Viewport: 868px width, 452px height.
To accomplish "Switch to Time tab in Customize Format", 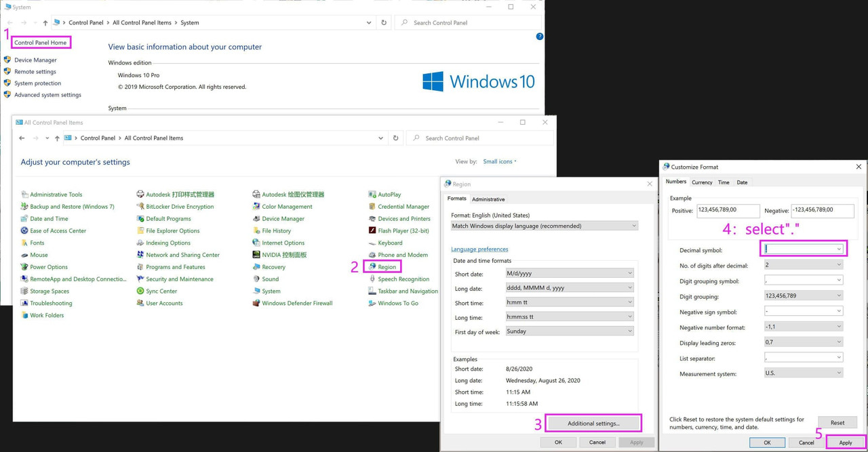I will (x=724, y=182).
